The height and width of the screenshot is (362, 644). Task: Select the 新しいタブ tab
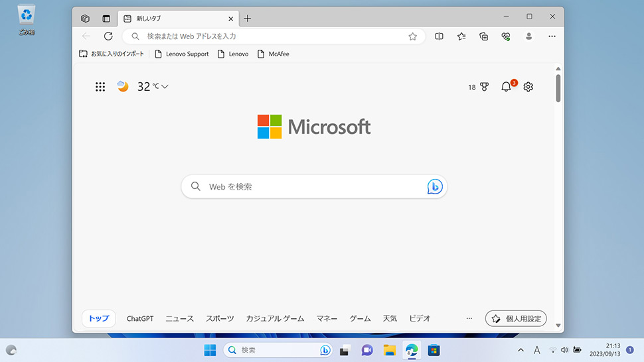[x=178, y=19]
